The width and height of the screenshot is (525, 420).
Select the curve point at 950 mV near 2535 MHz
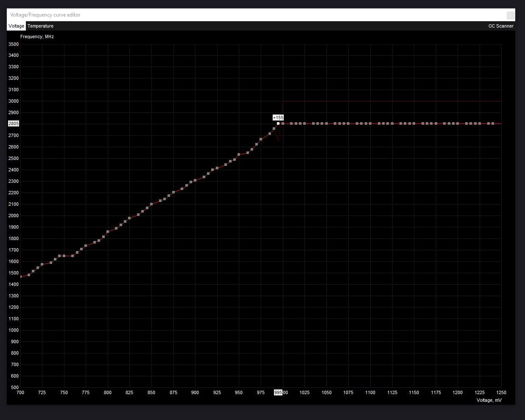coord(239,154)
